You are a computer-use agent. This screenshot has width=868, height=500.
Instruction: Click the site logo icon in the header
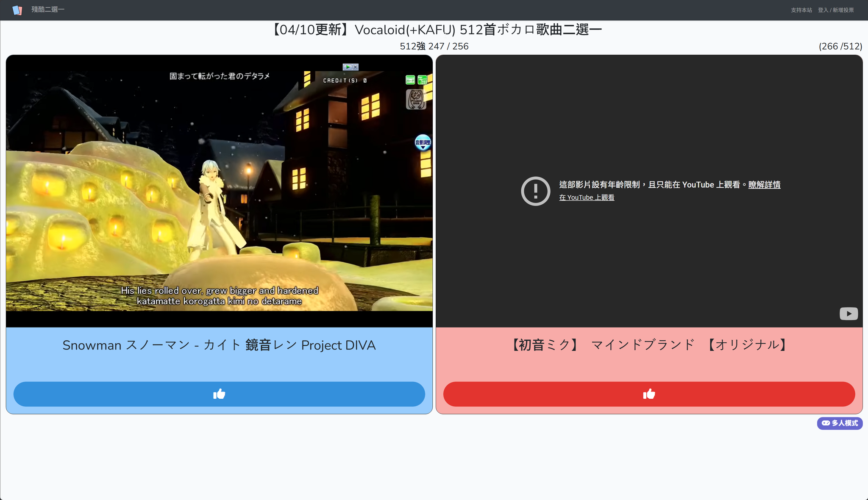click(17, 10)
